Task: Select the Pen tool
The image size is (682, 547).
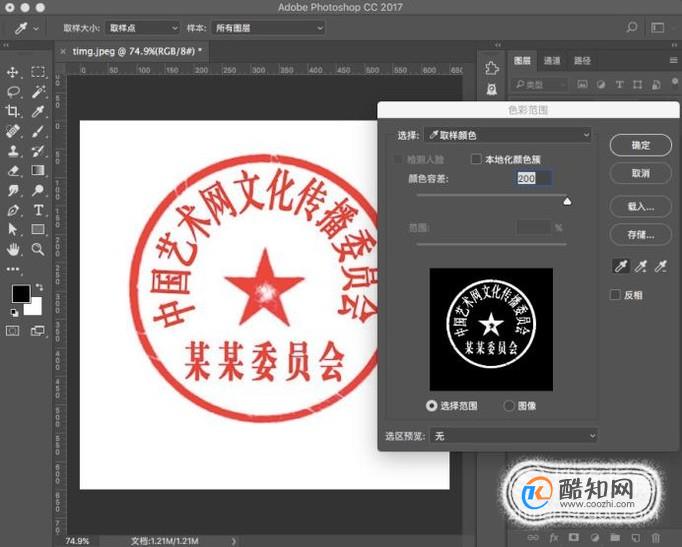Action: (x=13, y=210)
